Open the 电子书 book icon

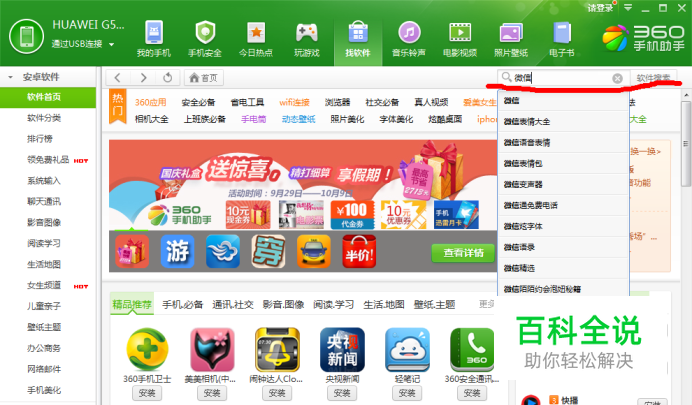tap(562, 33)
